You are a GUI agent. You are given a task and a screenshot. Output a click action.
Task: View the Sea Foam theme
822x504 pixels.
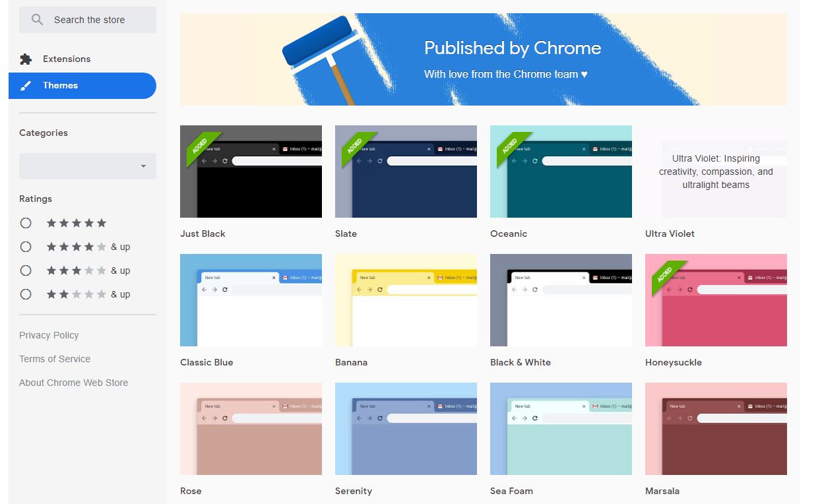pyautogui.click(x=561, y=429)
